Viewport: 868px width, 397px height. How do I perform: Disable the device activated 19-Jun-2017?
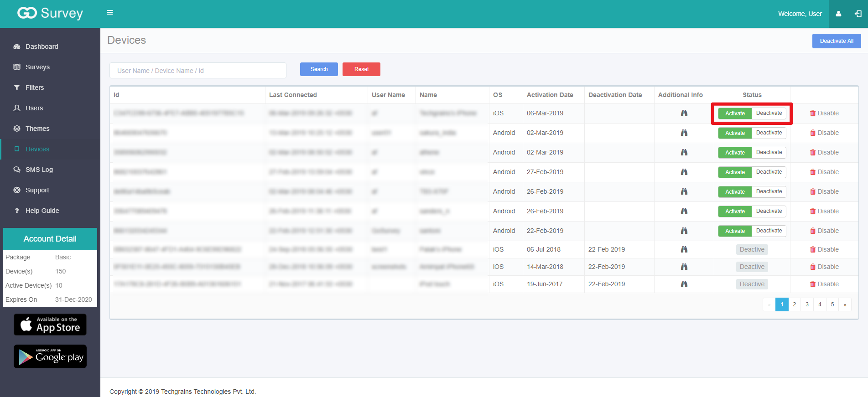[x=824, y=284]
